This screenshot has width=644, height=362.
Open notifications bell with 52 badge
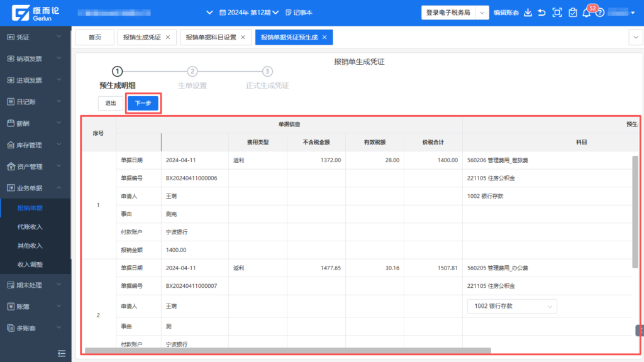(x=587, y=13)
